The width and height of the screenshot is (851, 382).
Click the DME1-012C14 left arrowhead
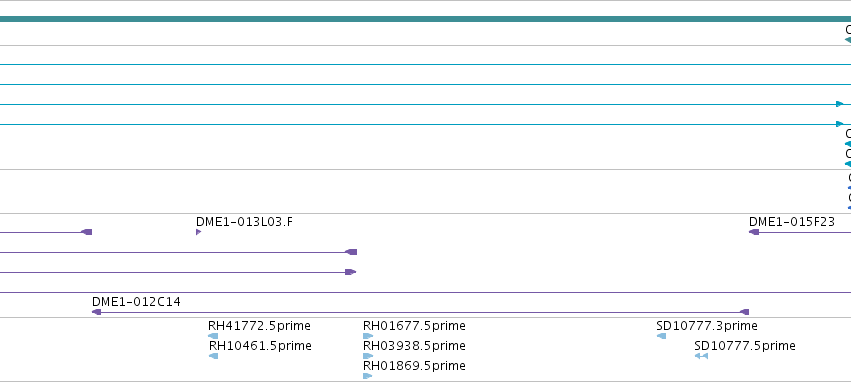tap(97, 312)
